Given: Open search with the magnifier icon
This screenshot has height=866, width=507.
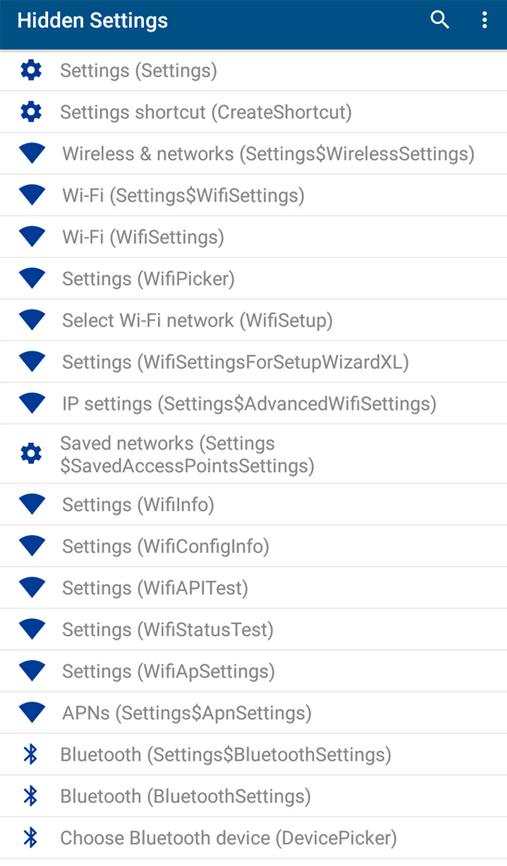Looking at the screenshot, I should tap(440, 20).
